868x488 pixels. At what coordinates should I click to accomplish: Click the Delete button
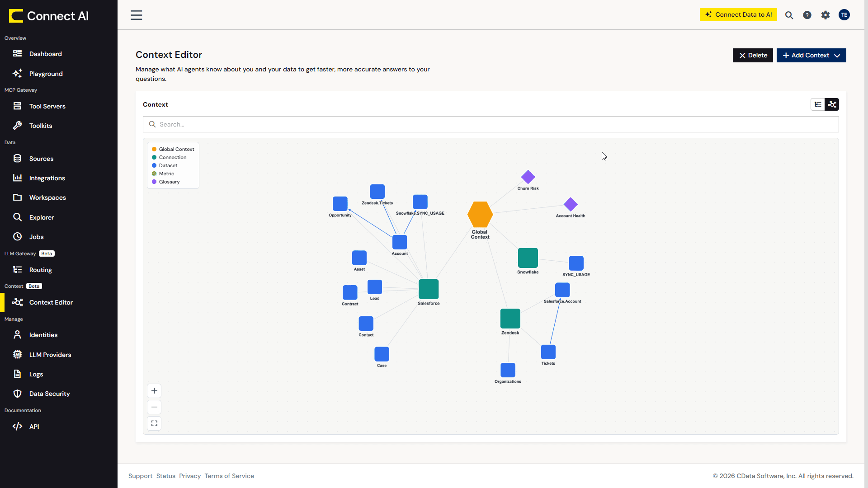(753, 55)
